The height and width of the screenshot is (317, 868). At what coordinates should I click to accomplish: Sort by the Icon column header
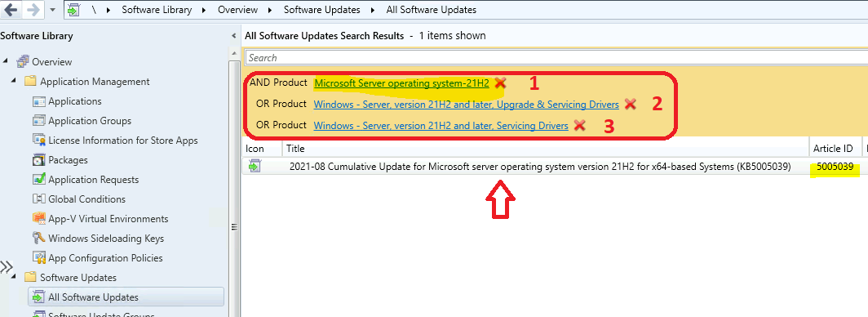(x=263, y=149)
